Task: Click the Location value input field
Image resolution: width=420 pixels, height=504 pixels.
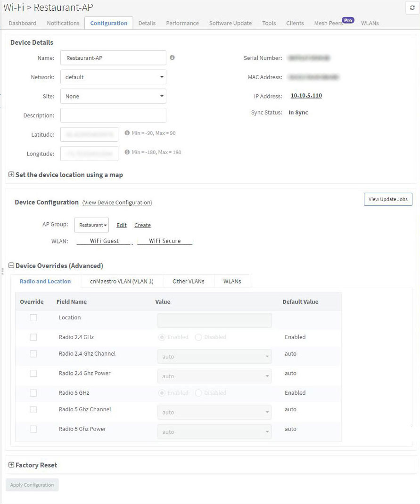Action: point(214,320)
